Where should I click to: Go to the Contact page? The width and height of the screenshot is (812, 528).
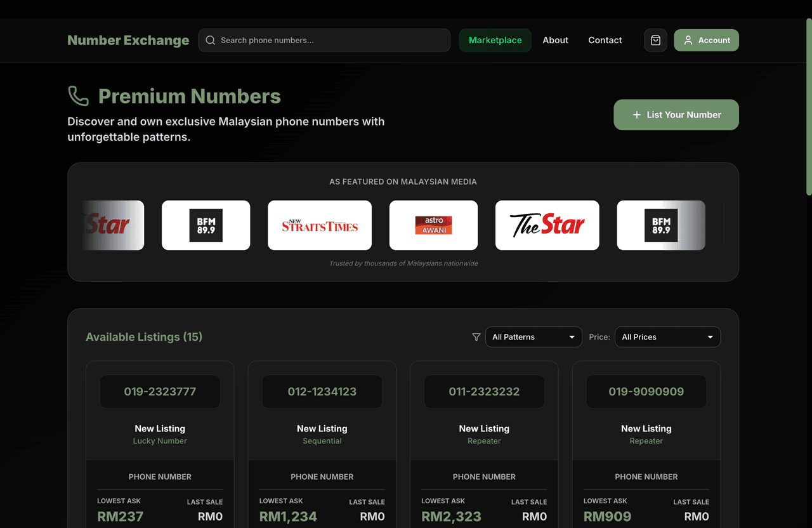(605, 40)
